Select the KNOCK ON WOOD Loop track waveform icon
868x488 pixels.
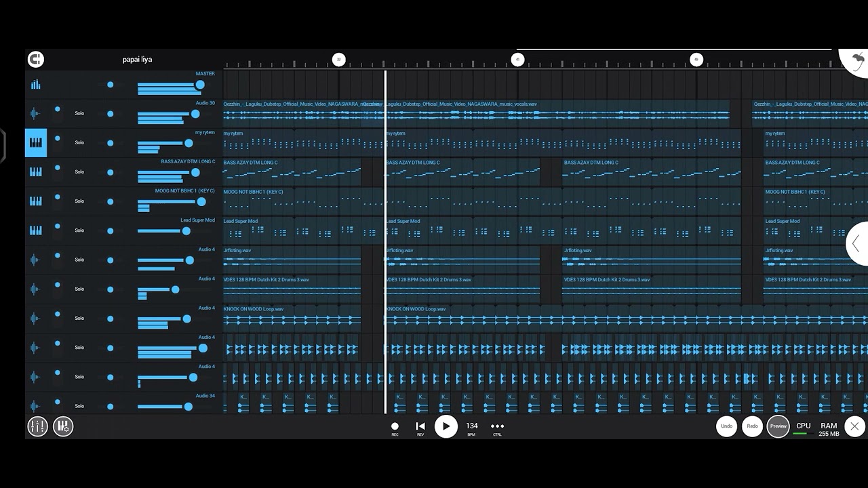pos(35,318)
